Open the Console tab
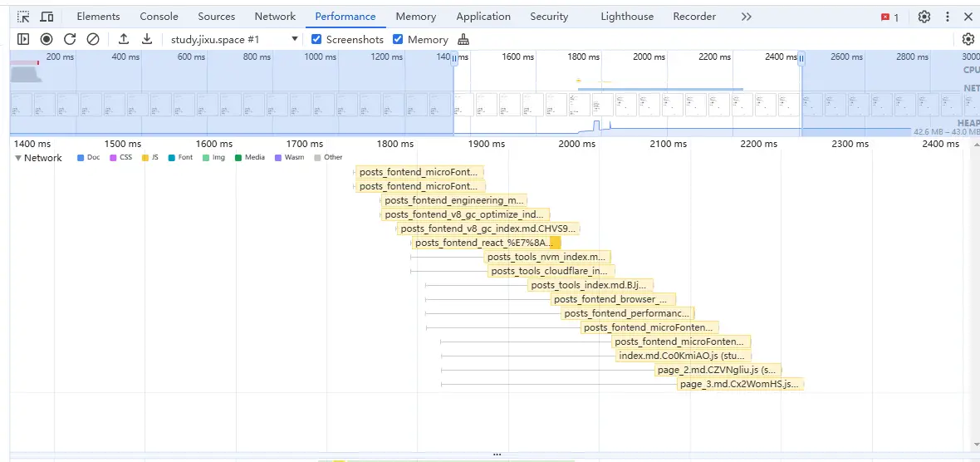Screen dimensions: 980x462 coord(159,17)
